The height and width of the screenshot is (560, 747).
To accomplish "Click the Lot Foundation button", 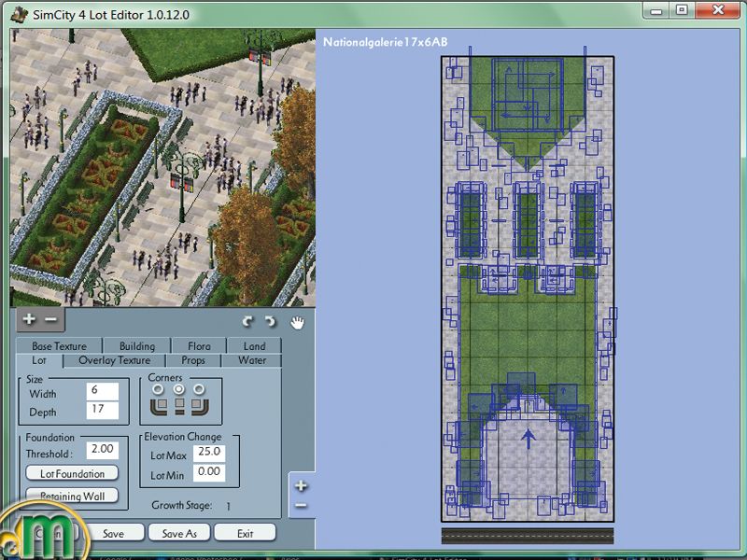I will [72, 473].
